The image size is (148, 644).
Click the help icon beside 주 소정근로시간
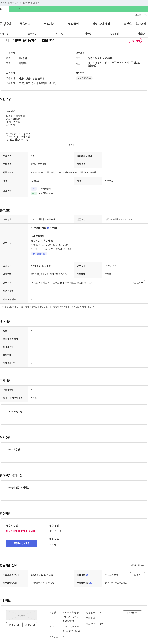pyautogui.click(x=48, y=227)
